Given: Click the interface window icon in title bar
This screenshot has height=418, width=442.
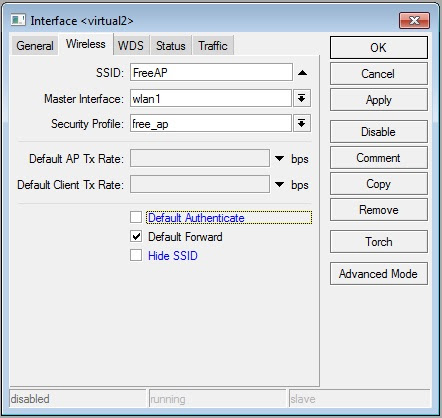Looking at the screenshot, I should coord(18,20).
